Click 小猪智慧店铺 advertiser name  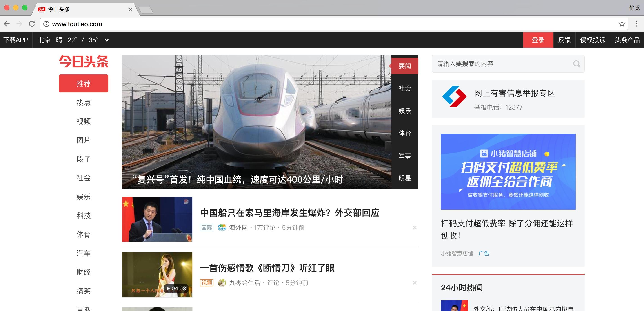457,253
